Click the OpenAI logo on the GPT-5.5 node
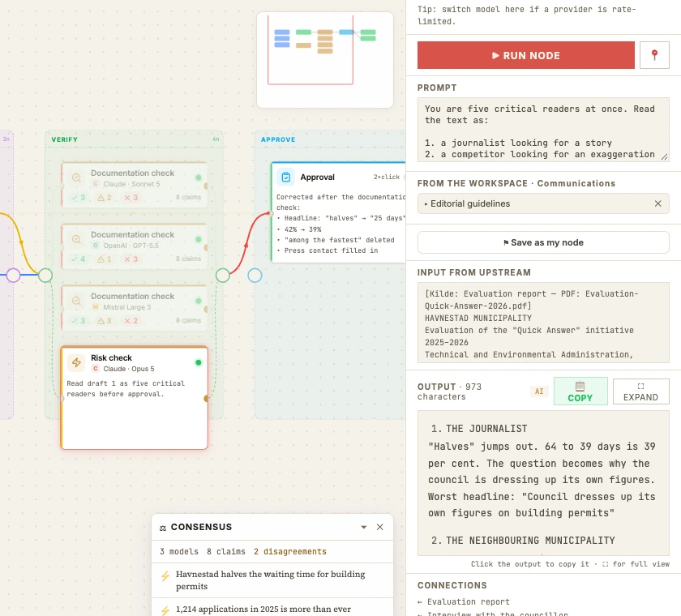 (95, 246)
